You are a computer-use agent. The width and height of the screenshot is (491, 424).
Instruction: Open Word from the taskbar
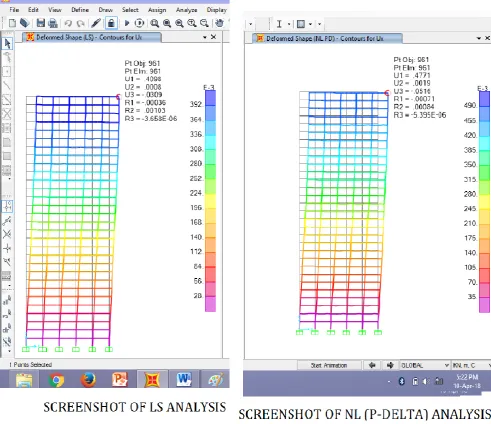pos(184,379)
